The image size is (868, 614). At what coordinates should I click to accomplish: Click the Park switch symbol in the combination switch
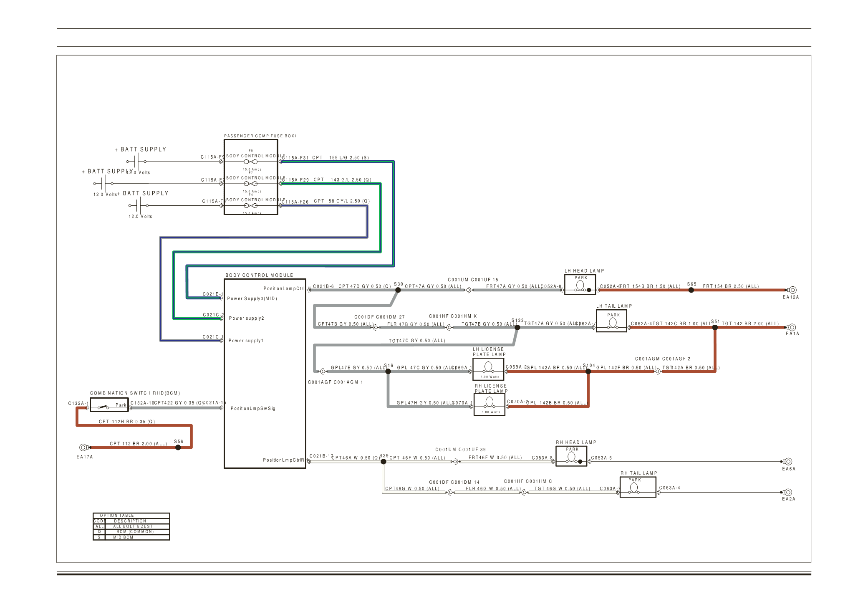(103, 407)
